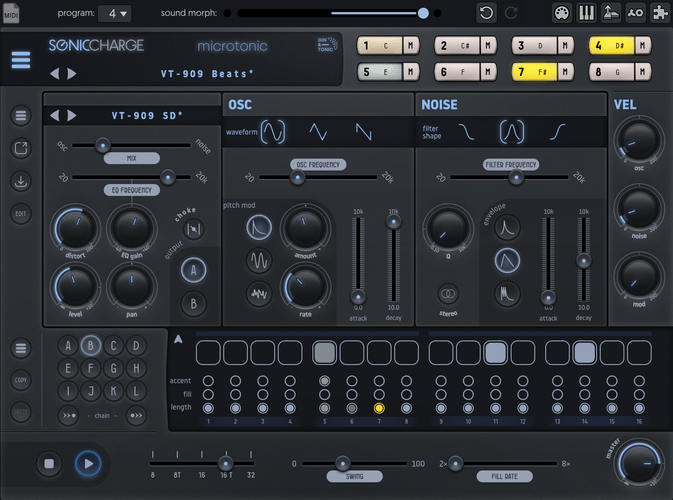Viewport: 673px width, 500px height.
Task: Mute drum channel 3
Action: pyautogui.click(x=565, y=45)
